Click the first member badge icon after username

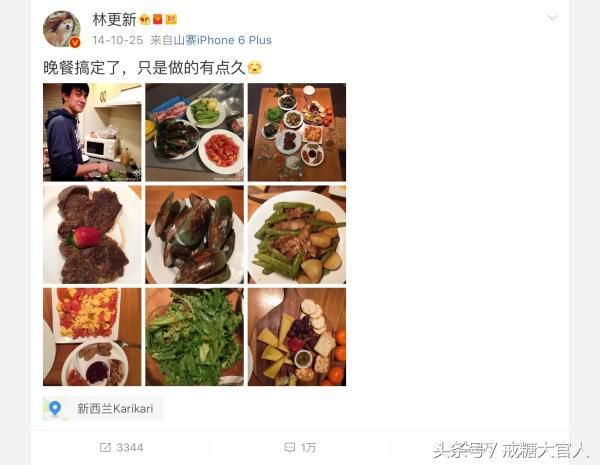pyautogui.click(x=145, y=19)
